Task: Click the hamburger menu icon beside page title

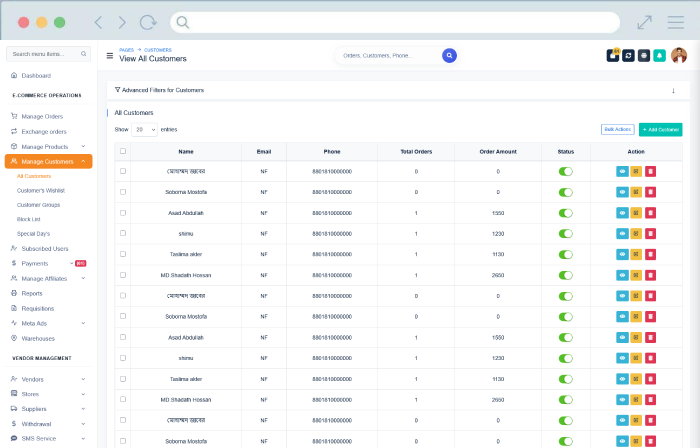Action: pos(110,56)
